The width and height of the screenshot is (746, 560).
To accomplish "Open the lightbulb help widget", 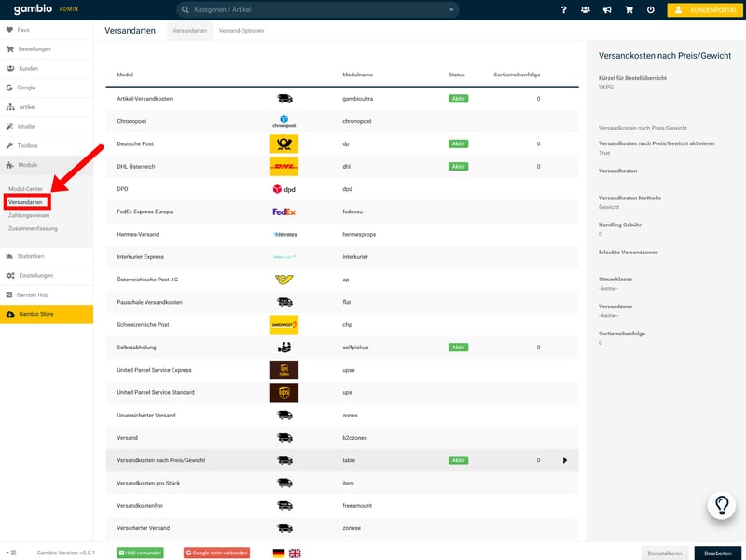I will [x=722, y=505].
